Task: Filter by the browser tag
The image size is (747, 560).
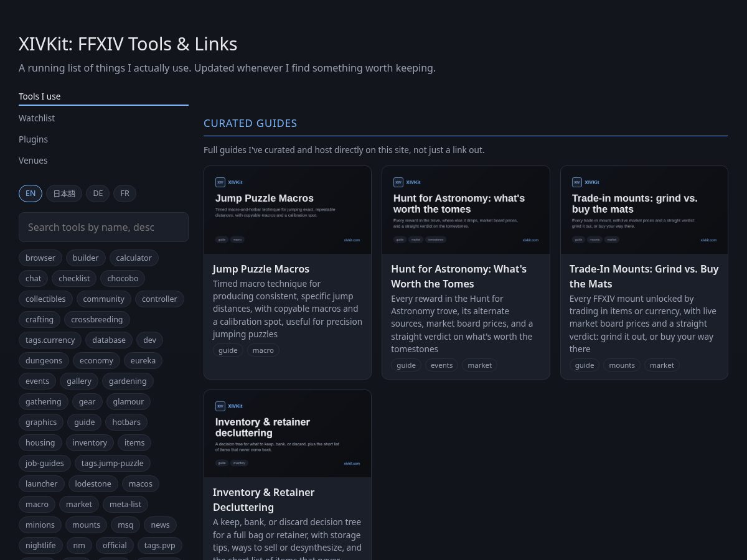Action: [x=40, y=258]
